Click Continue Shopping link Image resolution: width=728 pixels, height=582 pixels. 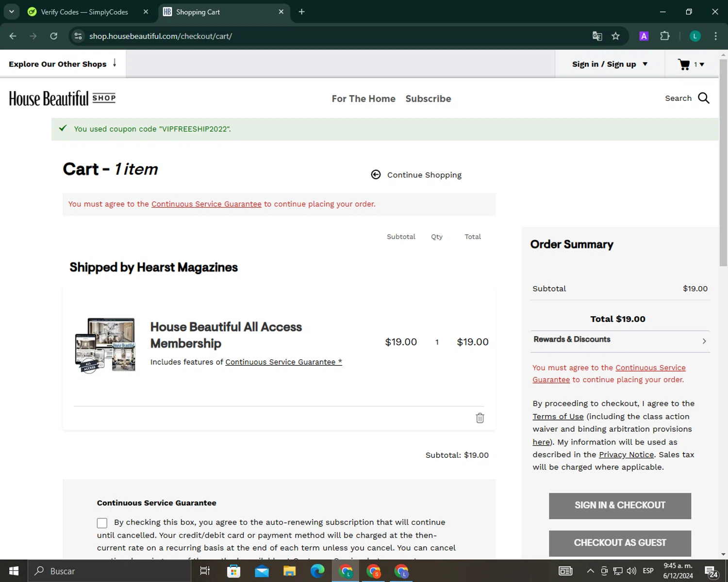coord(424,175)
